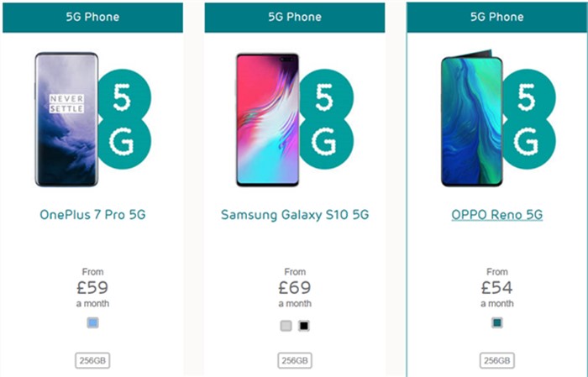Click the £54 a month OPPO price
This screenshot has width=588, height=377.
[x=497, y=288]
